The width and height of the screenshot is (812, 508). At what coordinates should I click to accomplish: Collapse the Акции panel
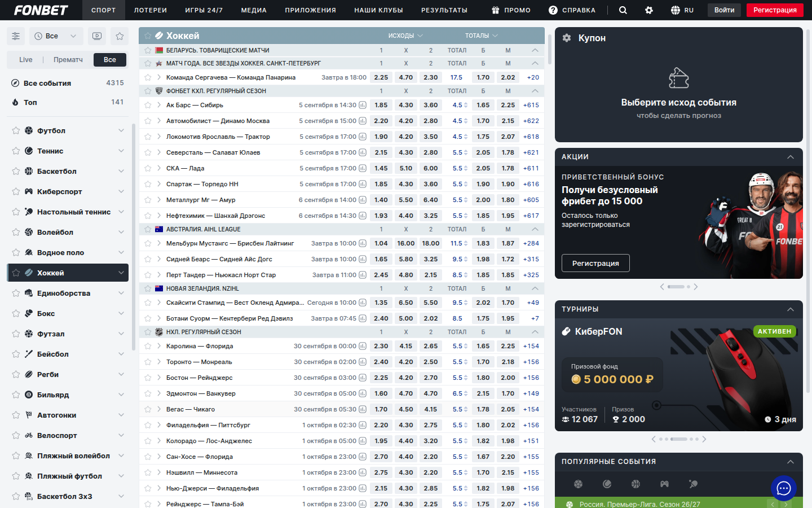coord(791,157)
